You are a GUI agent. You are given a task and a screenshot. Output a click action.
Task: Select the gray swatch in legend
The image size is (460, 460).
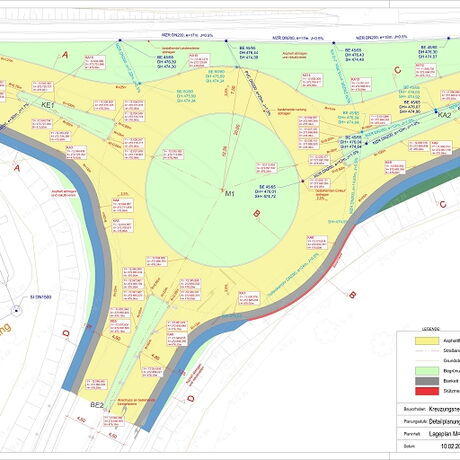click(427, 381)
